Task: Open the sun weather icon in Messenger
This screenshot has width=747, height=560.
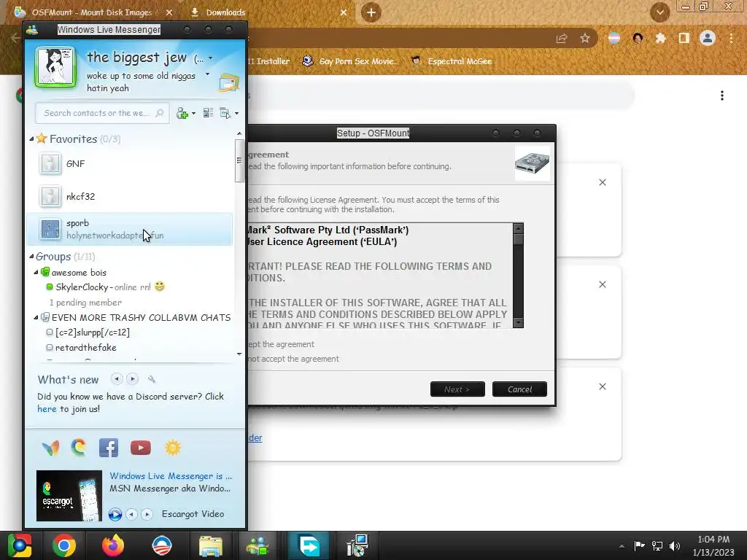Action: click(172, 448)
